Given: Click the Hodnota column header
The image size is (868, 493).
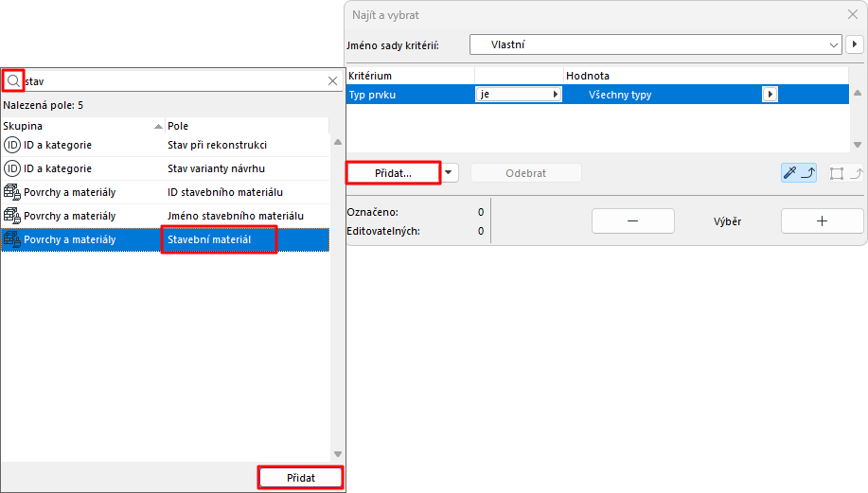Looking at the screenshot, I should (x=706, y=76).
